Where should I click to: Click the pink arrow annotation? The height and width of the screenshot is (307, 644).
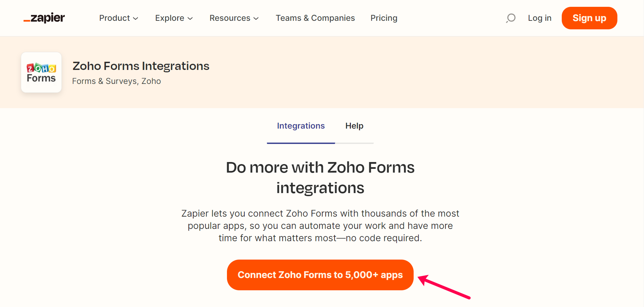tap(444, 287)
